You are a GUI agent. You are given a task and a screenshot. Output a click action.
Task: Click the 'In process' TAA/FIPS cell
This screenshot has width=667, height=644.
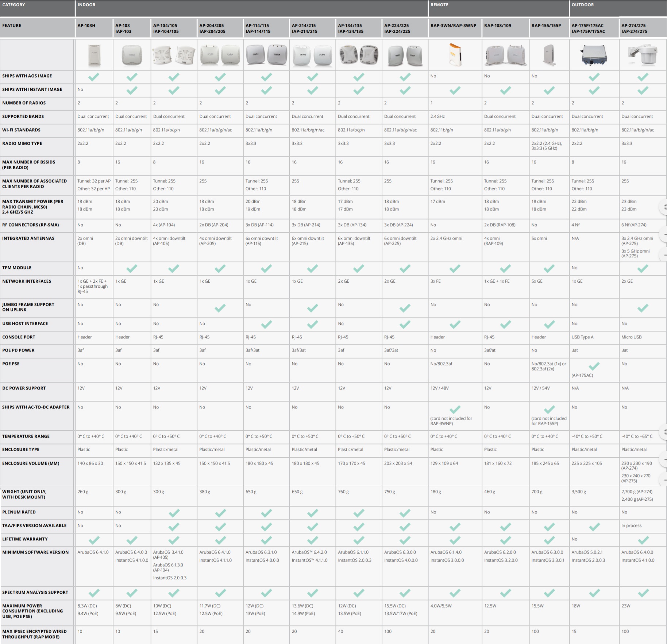click(x=631, y=525)
